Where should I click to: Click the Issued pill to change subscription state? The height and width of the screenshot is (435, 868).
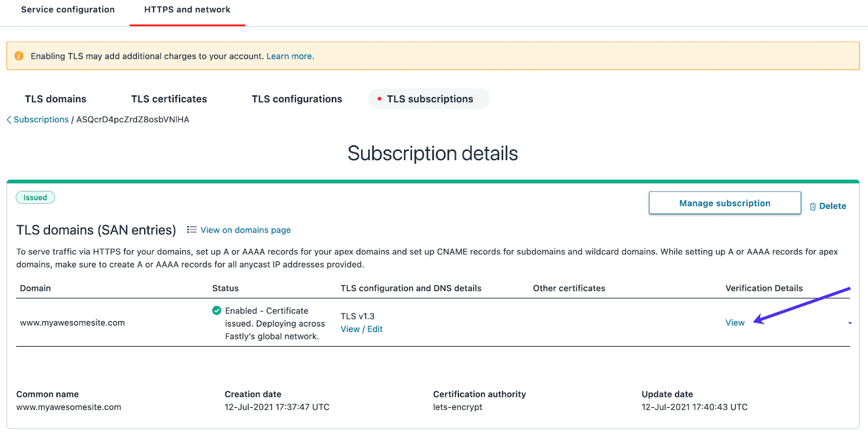click(x=35, y=197)
